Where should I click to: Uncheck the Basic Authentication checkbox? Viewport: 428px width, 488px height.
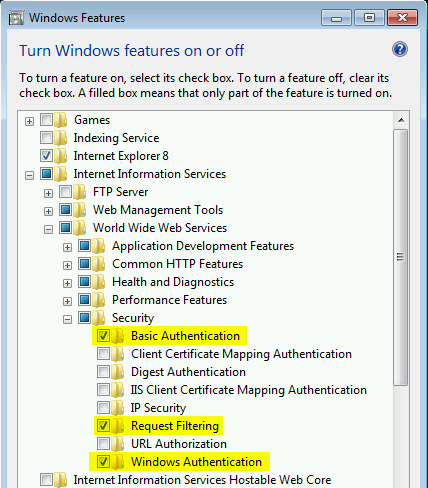[103, 335]
